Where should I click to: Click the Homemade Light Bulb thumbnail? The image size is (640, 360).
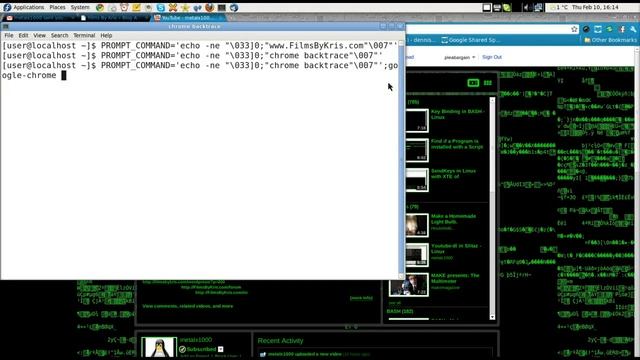416,225
